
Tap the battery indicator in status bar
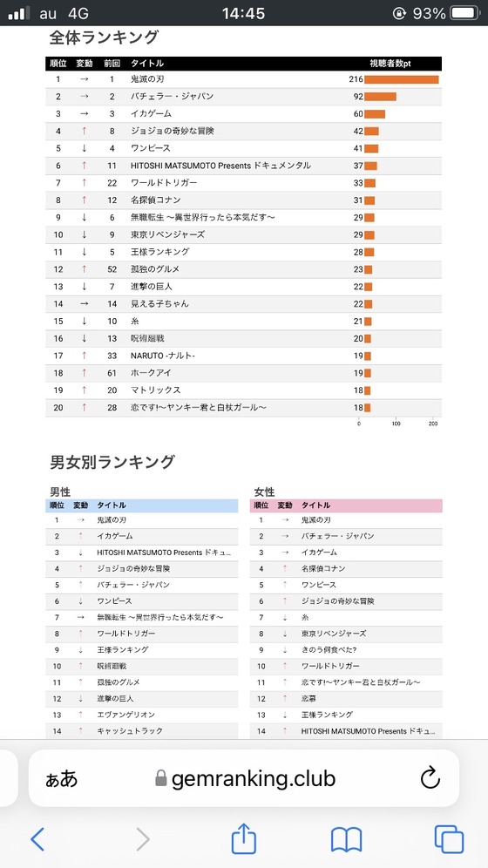tap(465, 13)
